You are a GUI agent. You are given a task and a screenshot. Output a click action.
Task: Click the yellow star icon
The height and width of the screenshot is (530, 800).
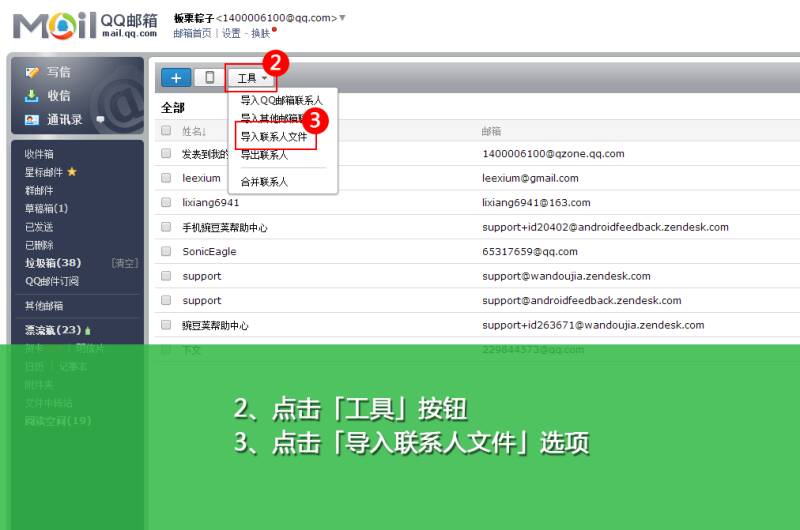[72, 172]
